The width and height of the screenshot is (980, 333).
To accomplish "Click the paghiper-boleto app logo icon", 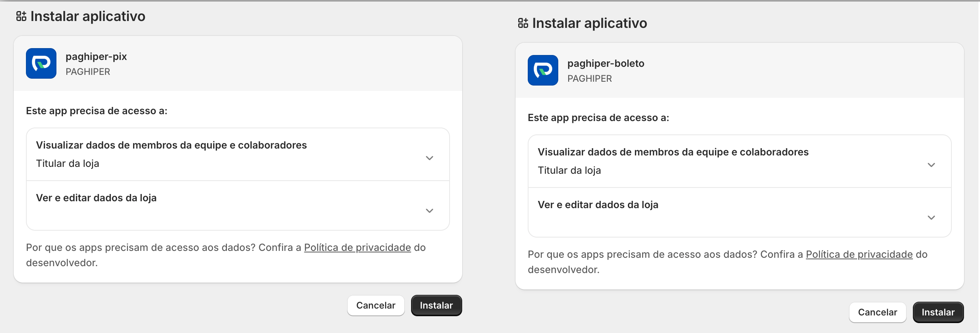I will coord(543,70).
